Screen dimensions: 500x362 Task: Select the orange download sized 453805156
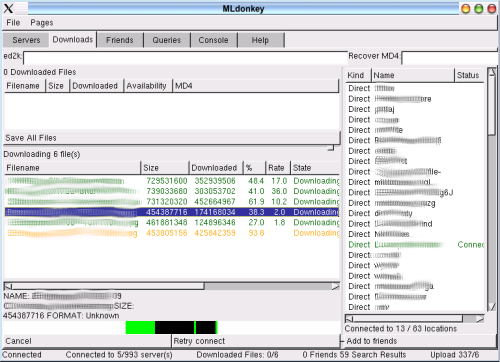(x=172, y=233)
